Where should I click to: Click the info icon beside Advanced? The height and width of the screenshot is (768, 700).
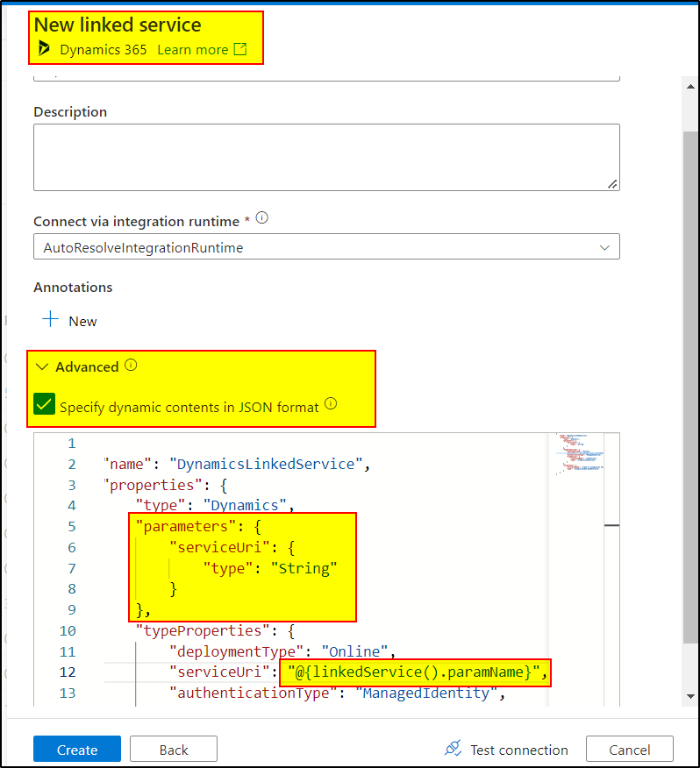[131, 366]
